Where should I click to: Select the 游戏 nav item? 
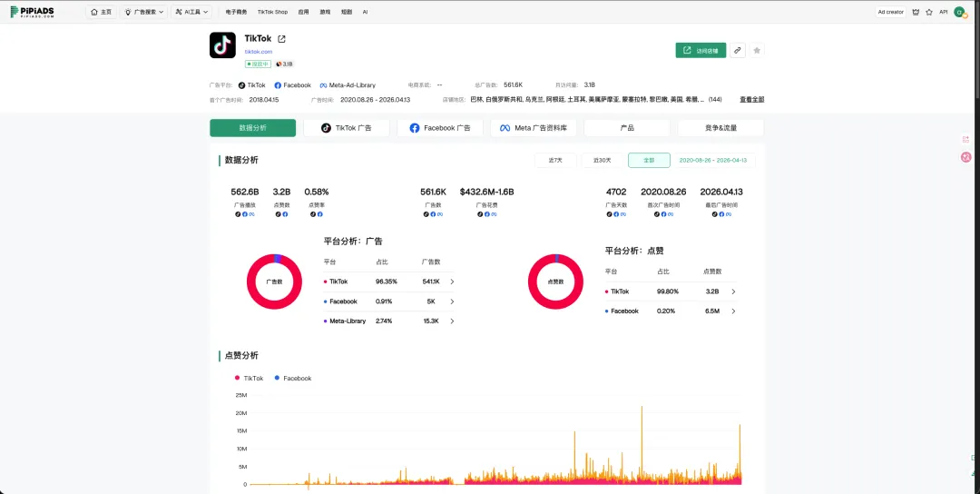tap(325, 12)
